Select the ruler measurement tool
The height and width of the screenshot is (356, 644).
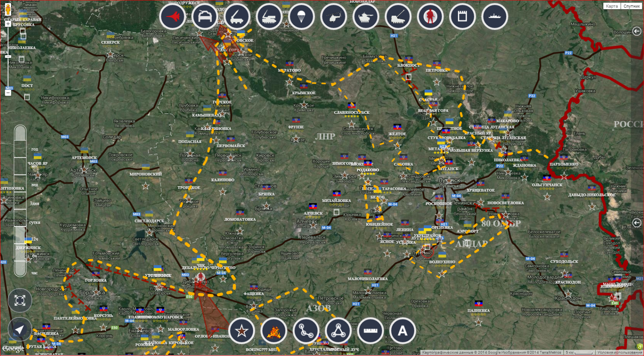pos(370,331)
